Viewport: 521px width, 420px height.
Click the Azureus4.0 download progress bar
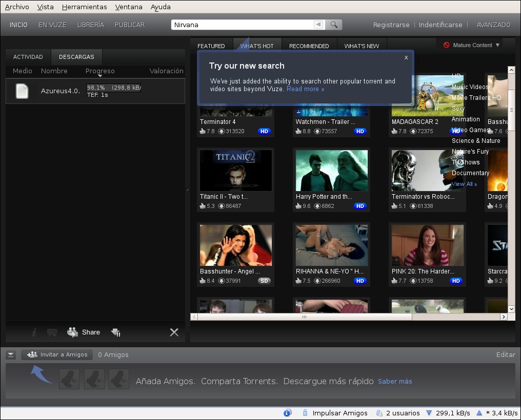[x=113, y=88]
